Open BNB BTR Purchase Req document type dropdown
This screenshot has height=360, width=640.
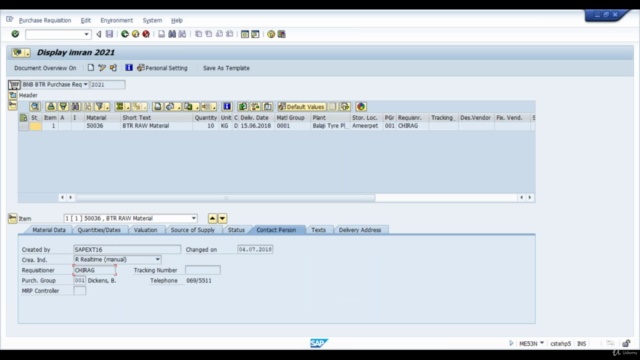point(85,84)
